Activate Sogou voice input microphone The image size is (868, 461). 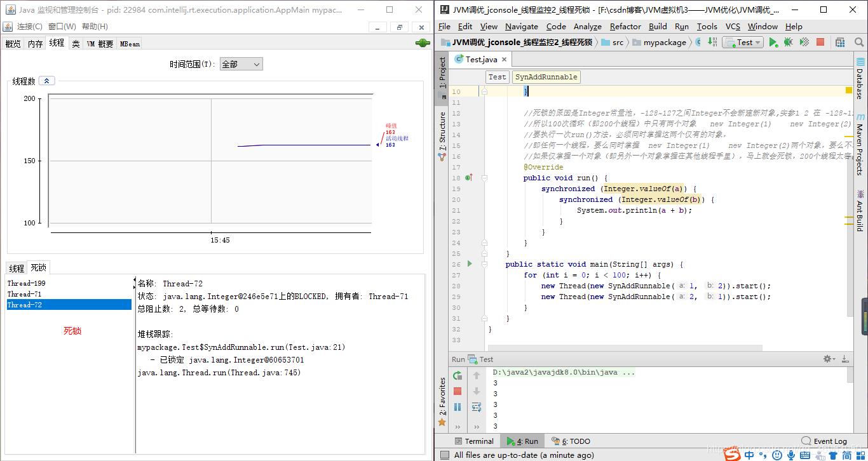pos(792,455)
